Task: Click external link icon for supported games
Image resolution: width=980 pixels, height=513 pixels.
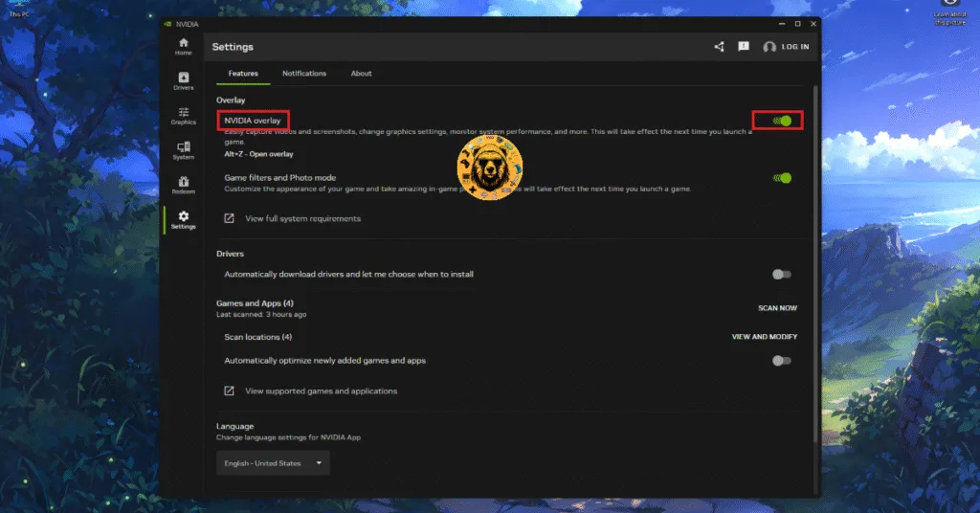Action: [230, 390]
